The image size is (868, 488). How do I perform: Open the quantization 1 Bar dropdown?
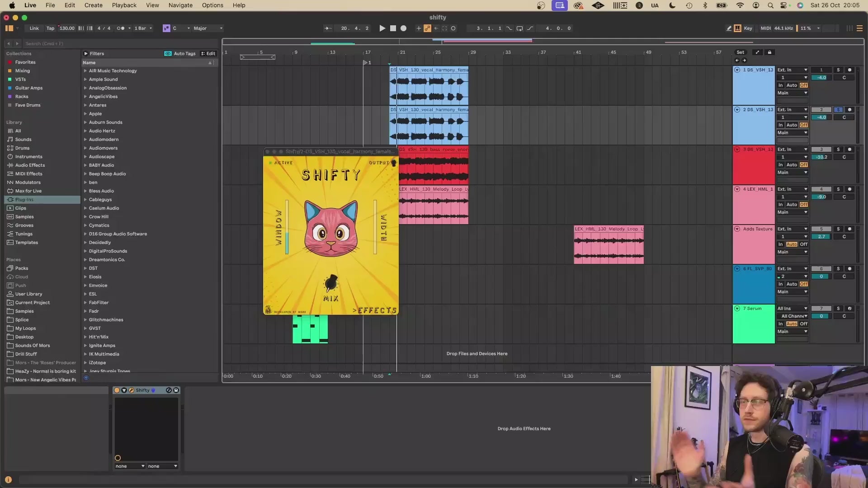(143, 28)
